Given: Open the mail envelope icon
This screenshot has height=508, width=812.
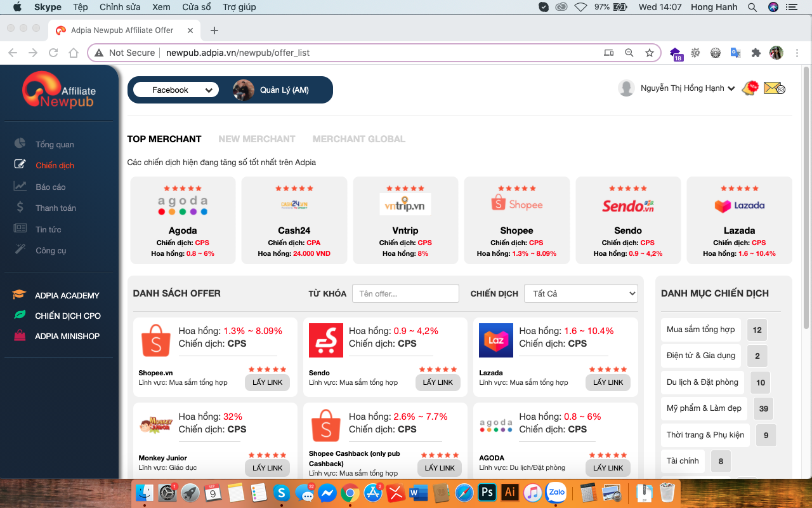Looking at the screenshot, I should (x=774, y=88).
